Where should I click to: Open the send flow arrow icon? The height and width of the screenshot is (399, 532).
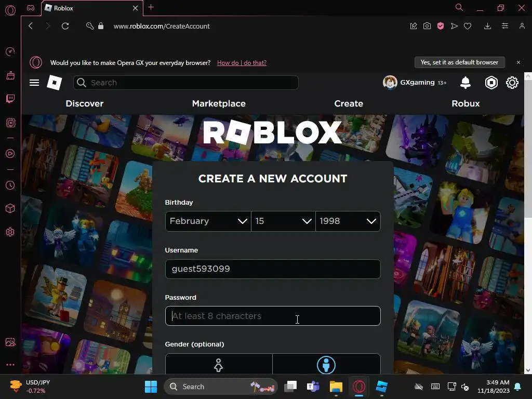[454, 26]
